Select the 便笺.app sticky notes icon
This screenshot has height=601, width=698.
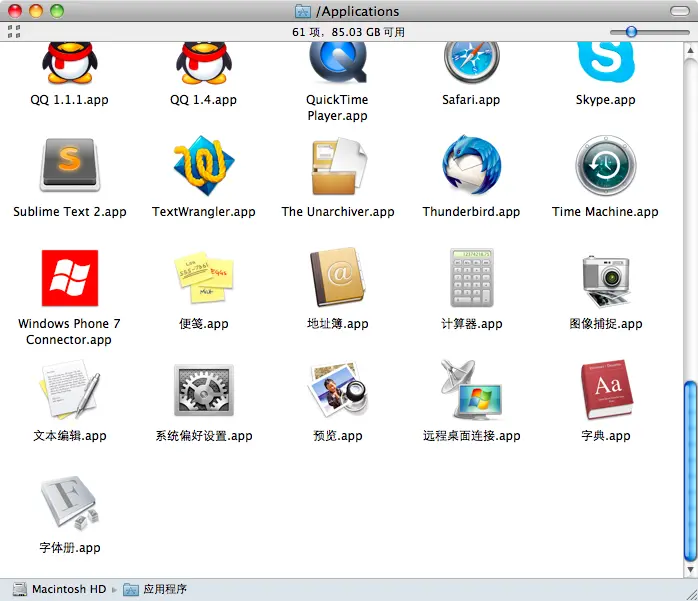[x=204, y=277]
